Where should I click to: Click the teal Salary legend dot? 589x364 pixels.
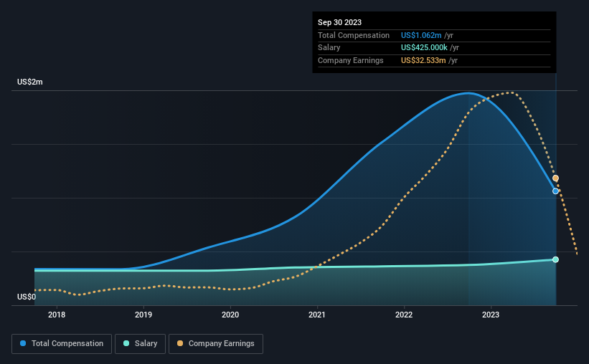coord(126,343)
